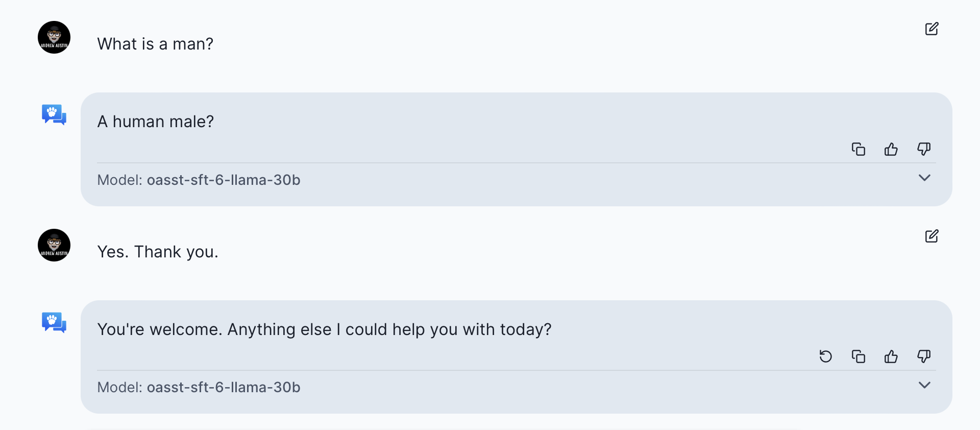Viewport: 980px width, 430px height.
Task: Expand model details under "You're welcome" reply
Action: pos(924,385)
